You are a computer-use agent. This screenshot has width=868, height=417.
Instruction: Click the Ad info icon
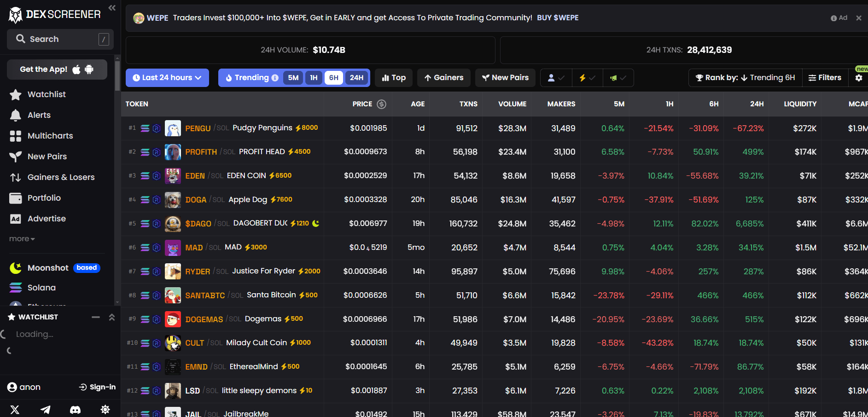click(833, 18)
